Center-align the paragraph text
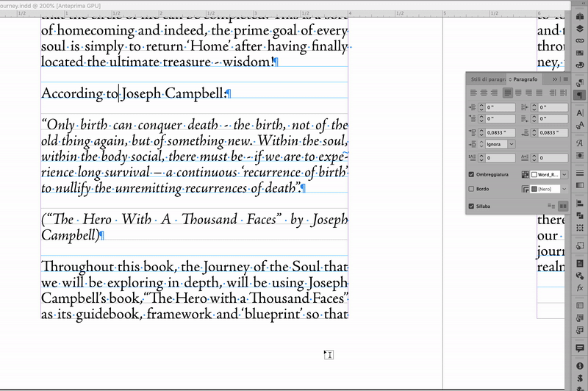 coord(484,93)
